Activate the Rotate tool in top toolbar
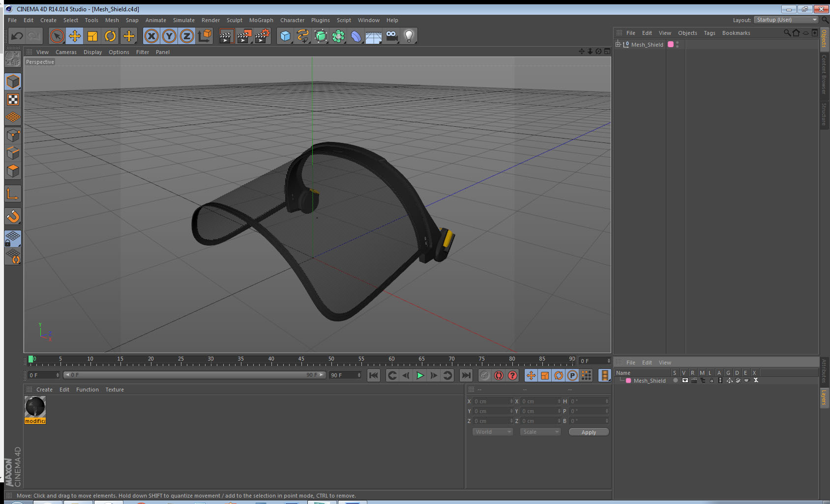The width and height of the screenshot is (830, 504). coord(110,36)
